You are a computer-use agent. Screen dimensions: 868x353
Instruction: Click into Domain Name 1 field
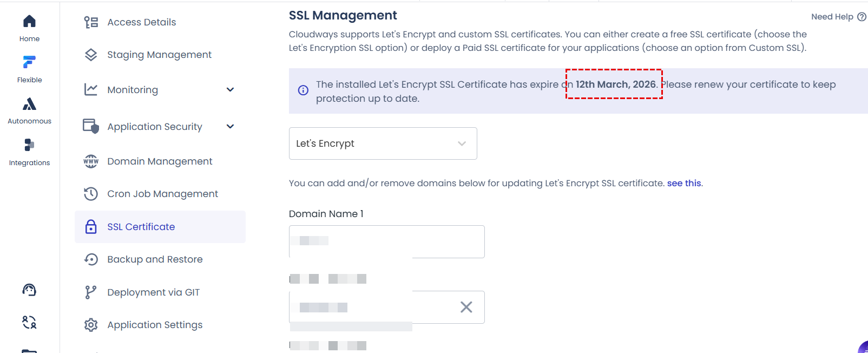pyautogui.click(x=387, y=241)
